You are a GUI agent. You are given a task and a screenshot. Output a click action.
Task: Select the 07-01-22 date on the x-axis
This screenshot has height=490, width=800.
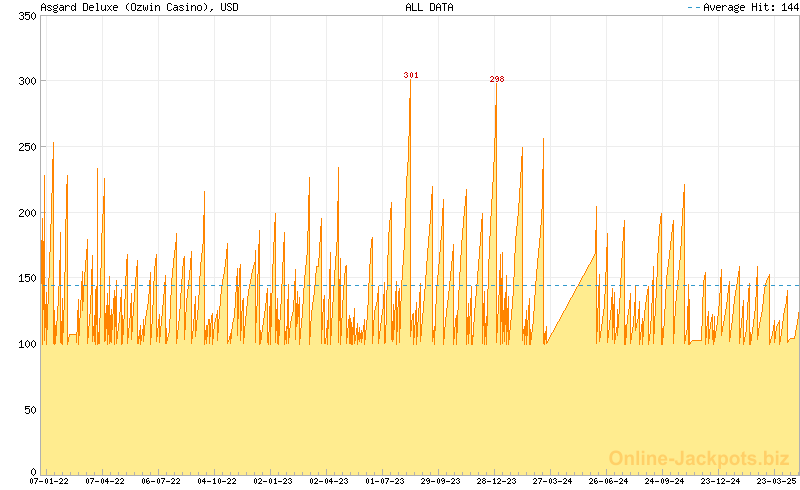pos(49,481)
